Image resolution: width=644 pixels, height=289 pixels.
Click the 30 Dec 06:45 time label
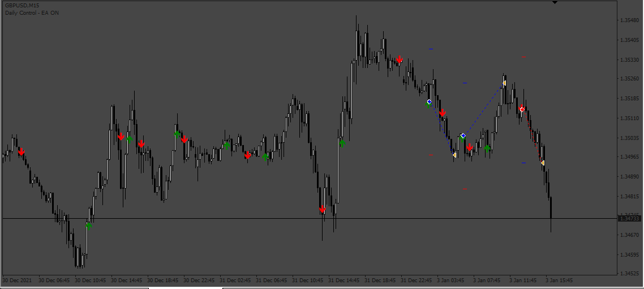(x=54, y=280)
